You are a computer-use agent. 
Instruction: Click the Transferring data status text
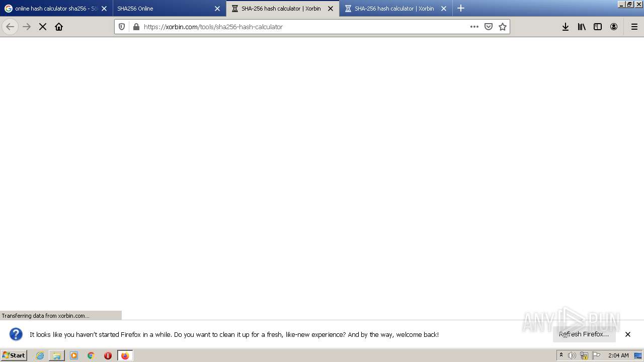pyautogui.click(x=46, y=316)
